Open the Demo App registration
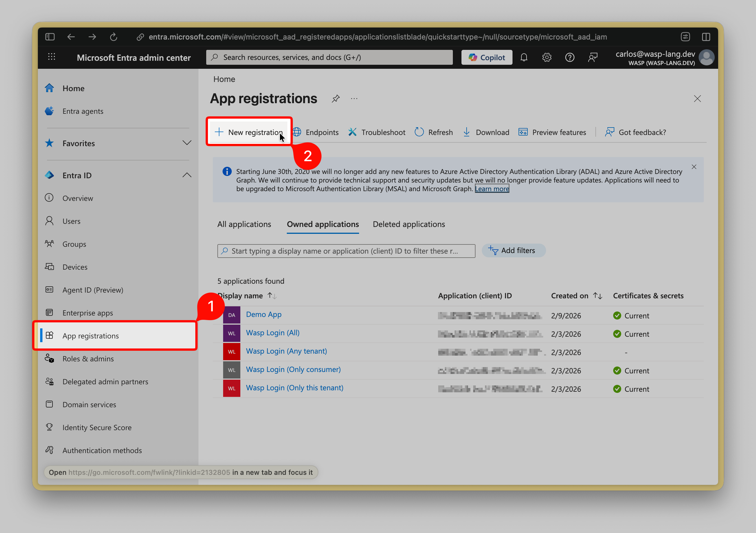 point(263,314)
